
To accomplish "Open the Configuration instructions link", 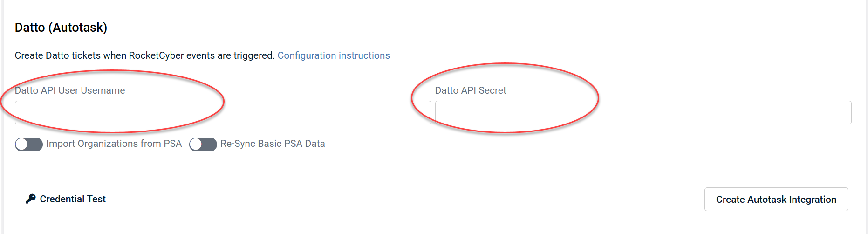I will [334, 55].
